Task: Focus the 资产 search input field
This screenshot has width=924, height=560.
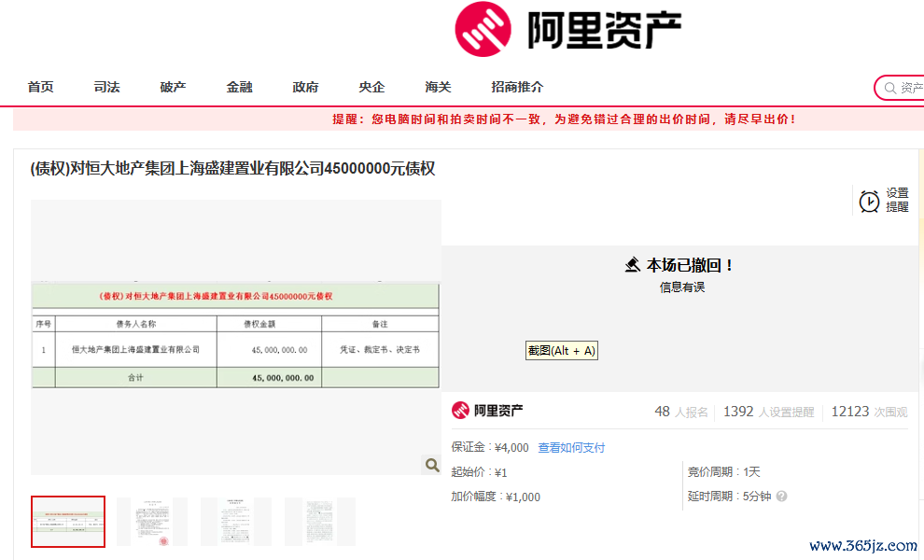Action: [899, 88]
